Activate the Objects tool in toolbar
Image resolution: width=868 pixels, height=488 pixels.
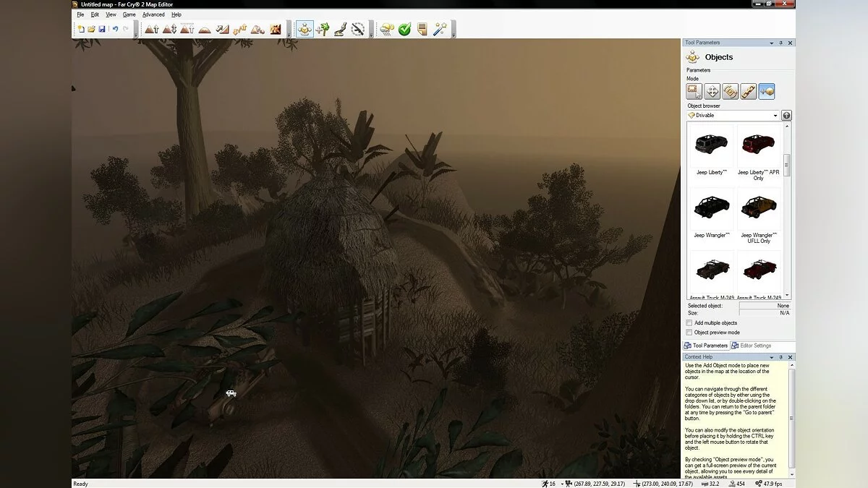[x=305, y=29]
